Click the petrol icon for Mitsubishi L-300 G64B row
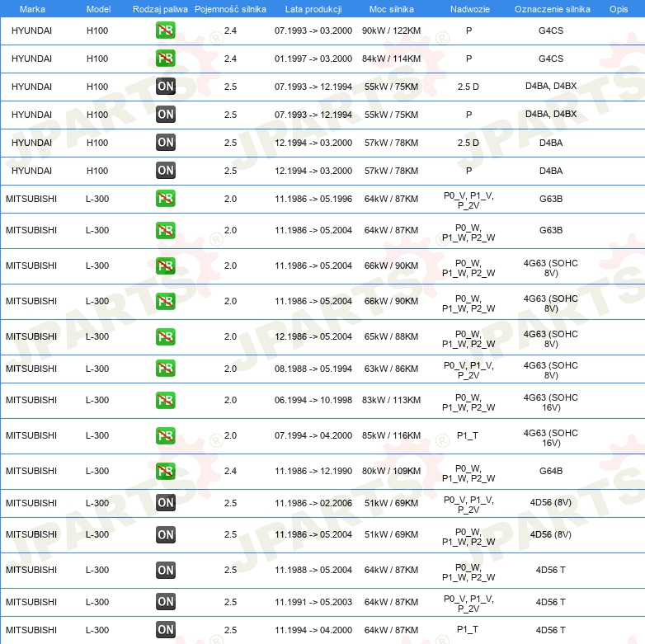 165,471
